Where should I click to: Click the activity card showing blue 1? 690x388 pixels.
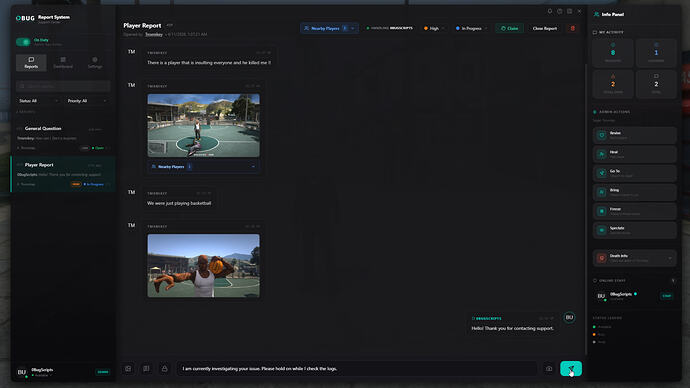tap(656, 53)
